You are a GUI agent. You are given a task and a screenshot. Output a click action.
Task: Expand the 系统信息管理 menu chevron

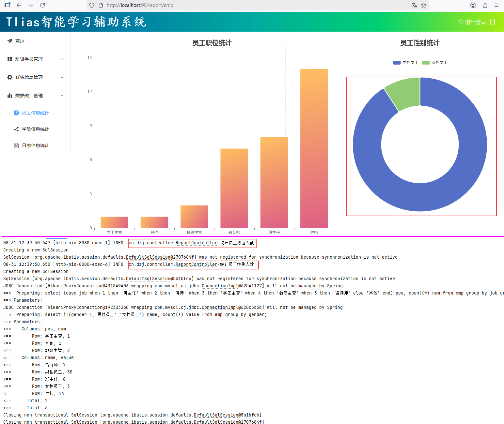tap(62, 77)
